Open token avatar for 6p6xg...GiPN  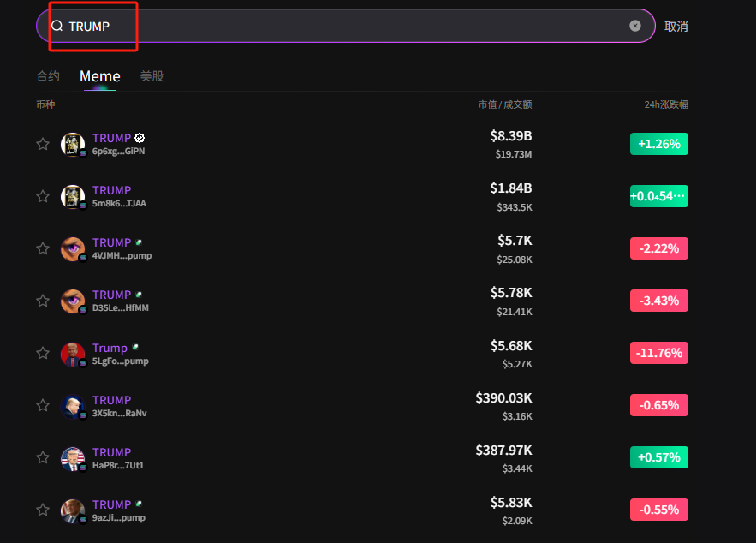pos(73,144)
